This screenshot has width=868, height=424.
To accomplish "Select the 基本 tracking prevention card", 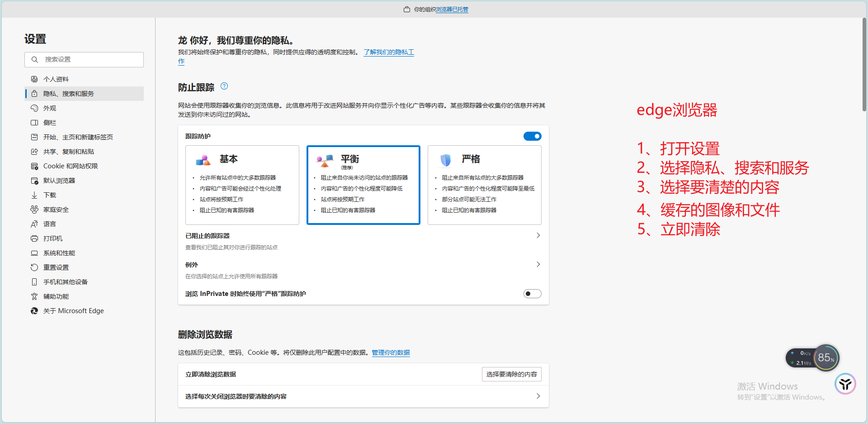I will [242, 185].
